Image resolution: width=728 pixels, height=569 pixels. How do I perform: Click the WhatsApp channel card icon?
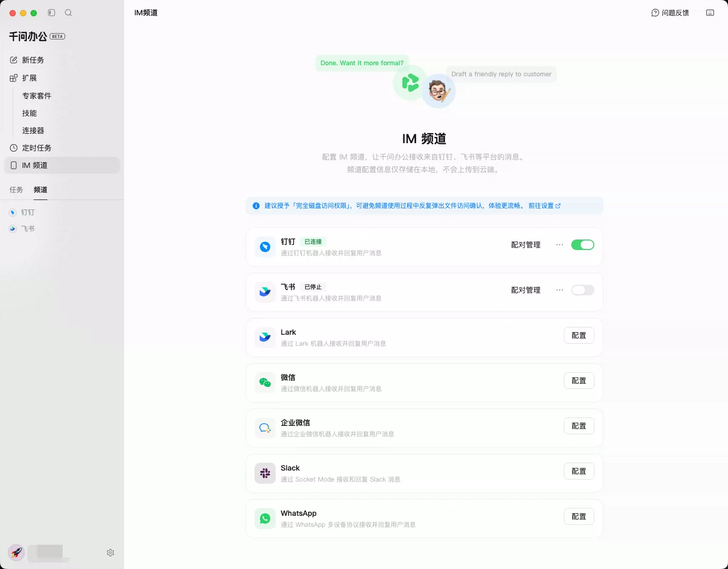pos(265,518)
